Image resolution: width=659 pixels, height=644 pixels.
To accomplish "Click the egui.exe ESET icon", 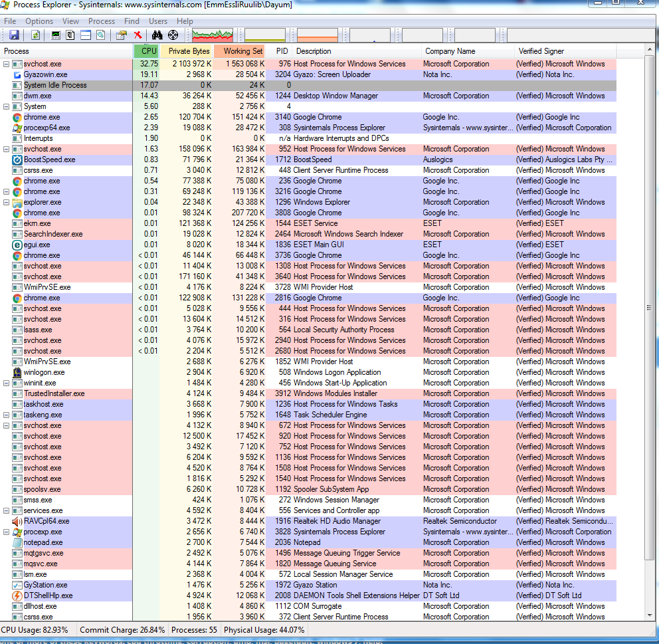I will (17, 245).
